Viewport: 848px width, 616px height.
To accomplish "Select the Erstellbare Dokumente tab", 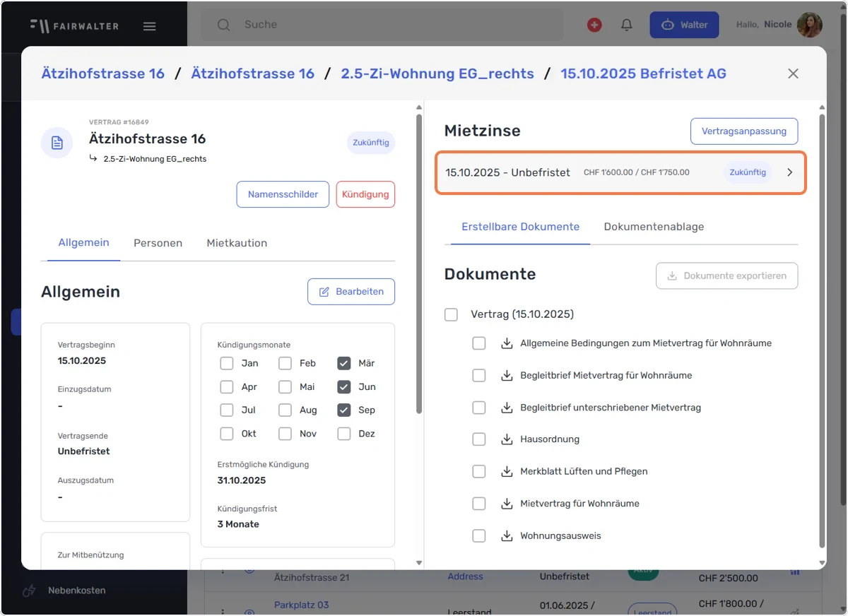I will [521, 227].
